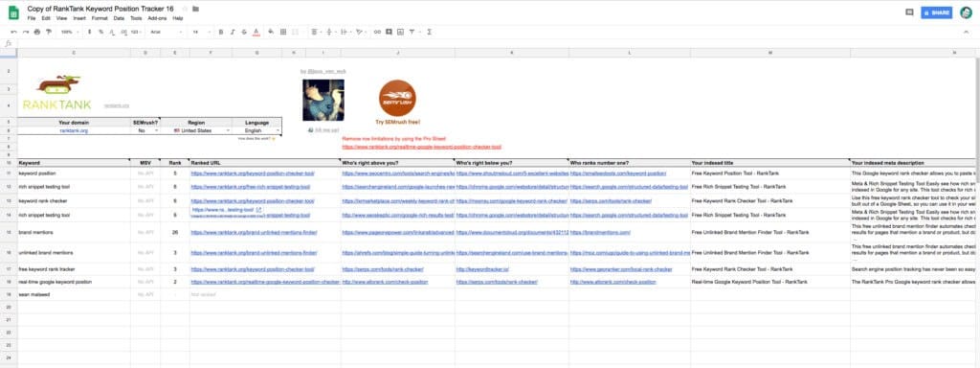This screenshot has width=980, height=368.
Task: Open the Data menu
Action: 119,18
